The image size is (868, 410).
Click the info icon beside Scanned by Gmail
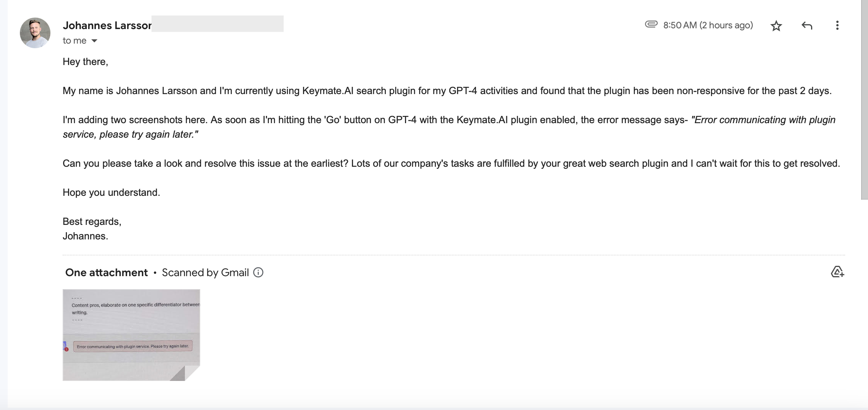coord(258,272)
